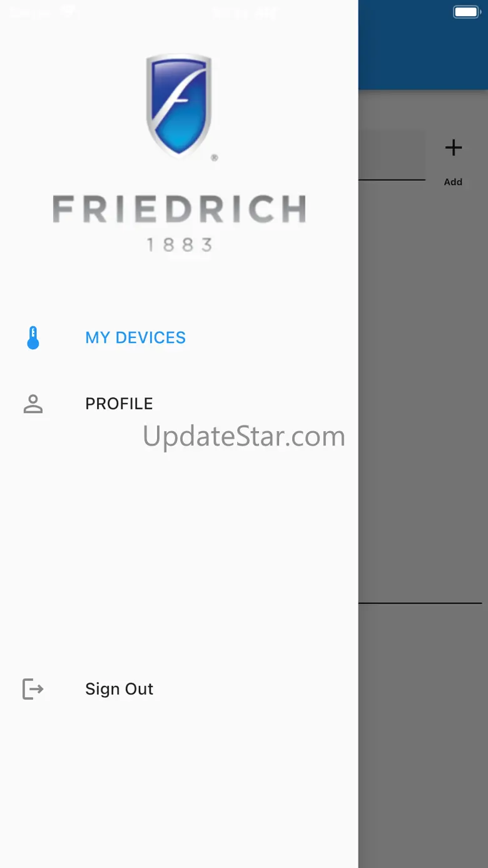Click the sign out arrow icon
The height and width of the screenshot is (868, 488).
pyautogui.click(x=33, y=689)
